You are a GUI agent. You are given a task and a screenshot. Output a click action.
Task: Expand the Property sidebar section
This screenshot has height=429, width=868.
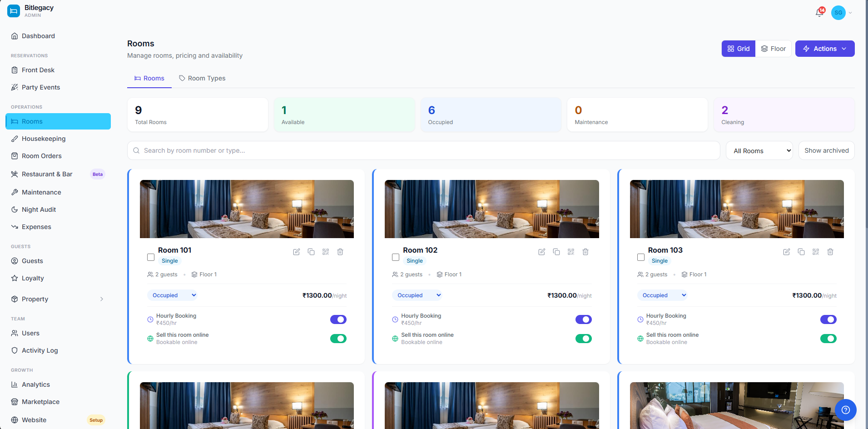click(58, 299)
